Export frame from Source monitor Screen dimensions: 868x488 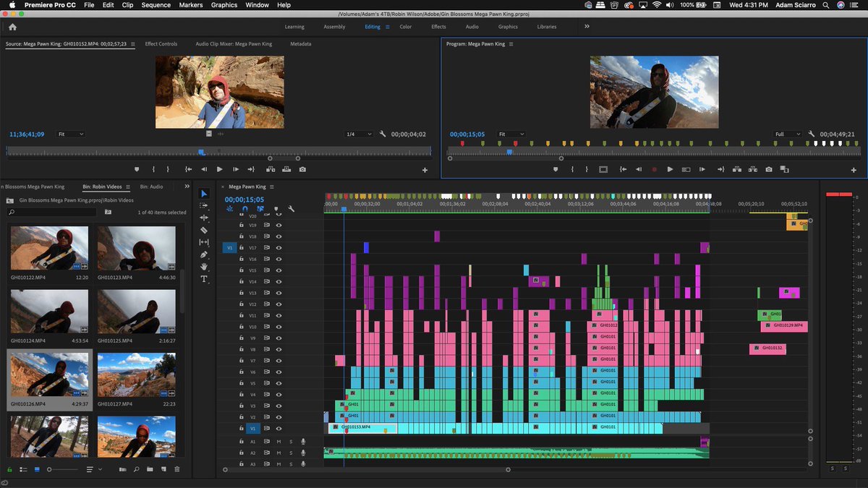point(302,169)
